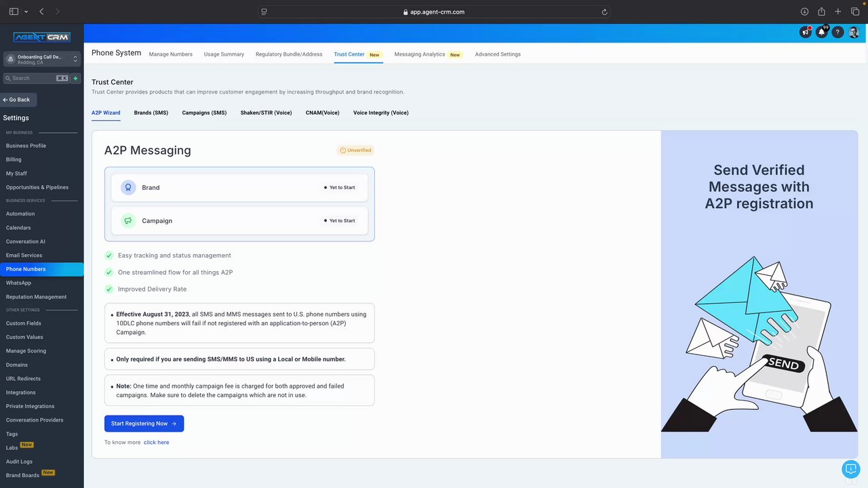This screenshot has height=488, width=868.
Task: Click the Brand badge icon
Action: click(x=128, y=187)
